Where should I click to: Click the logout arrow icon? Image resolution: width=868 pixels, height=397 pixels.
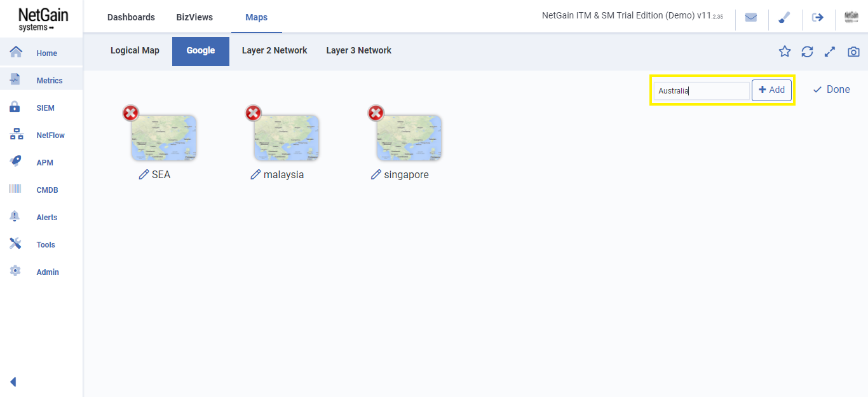pos(818,17)
